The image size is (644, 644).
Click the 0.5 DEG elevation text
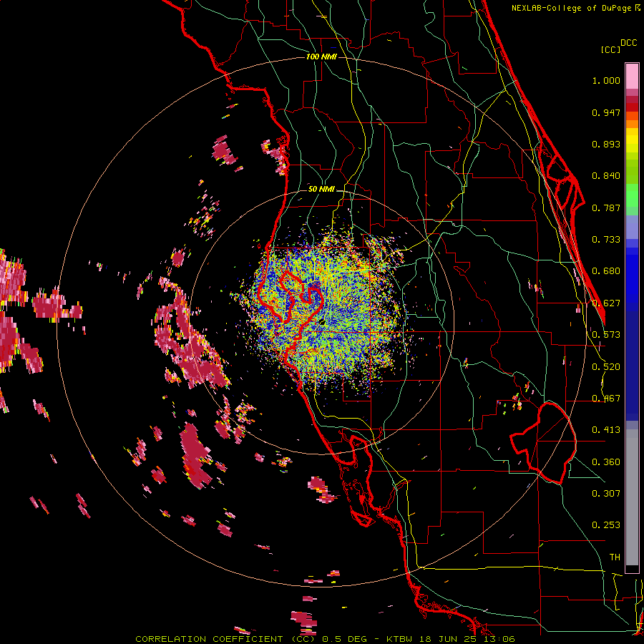pyautogui.click(x=344, y=639)
